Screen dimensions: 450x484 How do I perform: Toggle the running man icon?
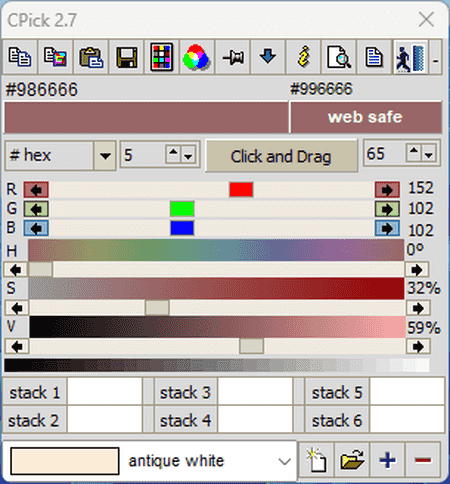(410, 57)
